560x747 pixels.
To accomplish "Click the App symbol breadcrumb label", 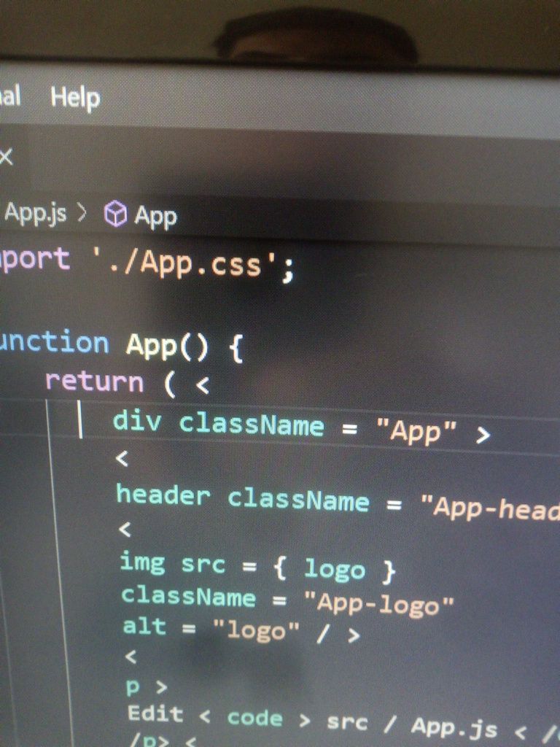I will 155,217.
